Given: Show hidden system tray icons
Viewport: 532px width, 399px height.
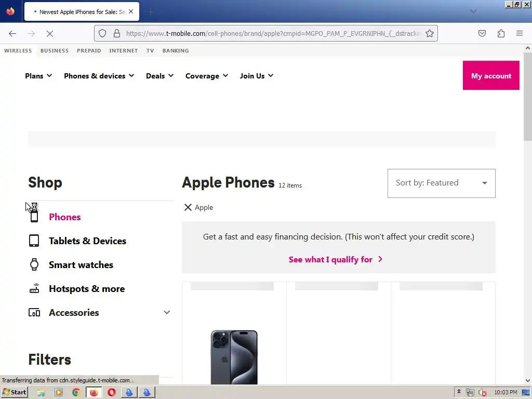Looking at the screenshot, I should pyautogui.click(x=459, y=392).
